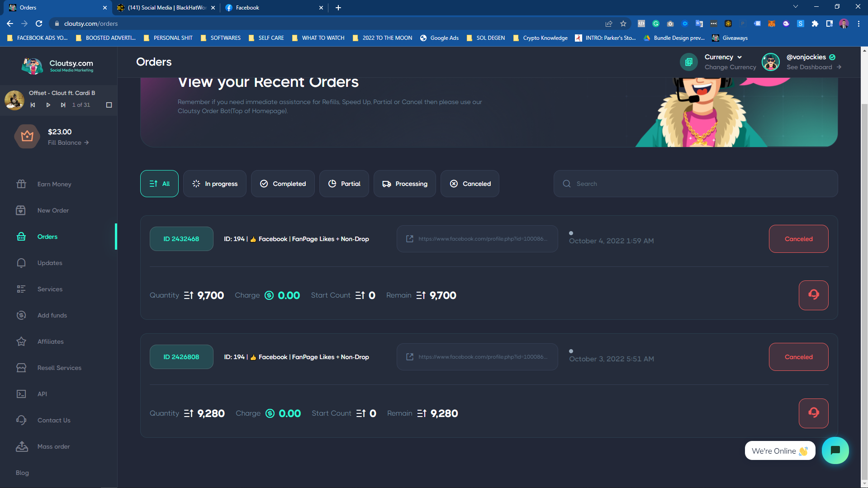Go to Orders in the sidebar

coord(47,237)
